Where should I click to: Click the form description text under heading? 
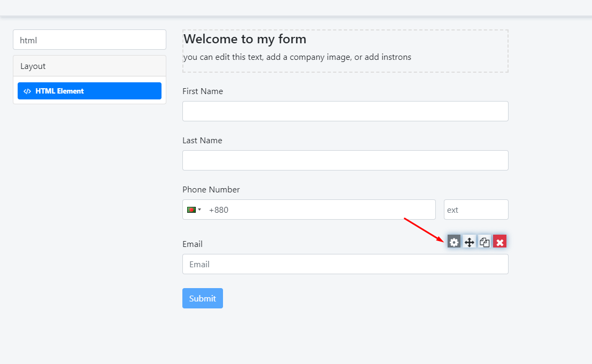pyautogui.click(x=297, y=57)
